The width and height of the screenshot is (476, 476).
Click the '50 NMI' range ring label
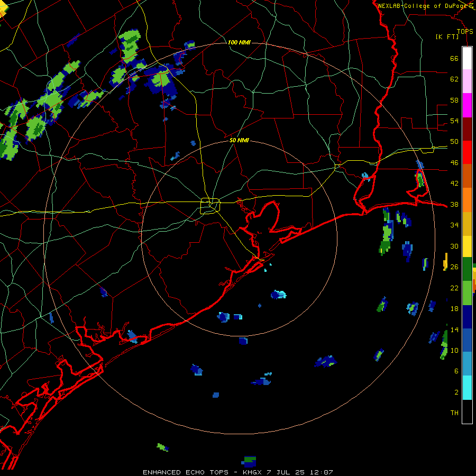pyautogui.click(x=239, y=140)
